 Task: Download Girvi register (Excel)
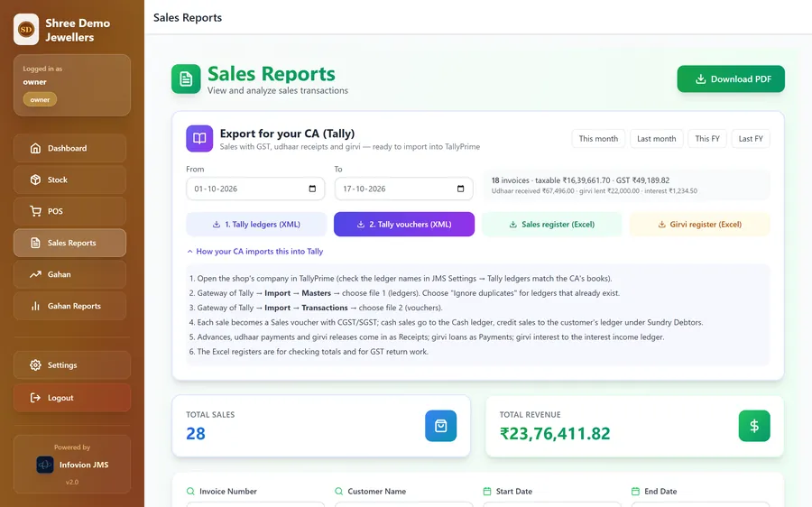coord(699,225)
